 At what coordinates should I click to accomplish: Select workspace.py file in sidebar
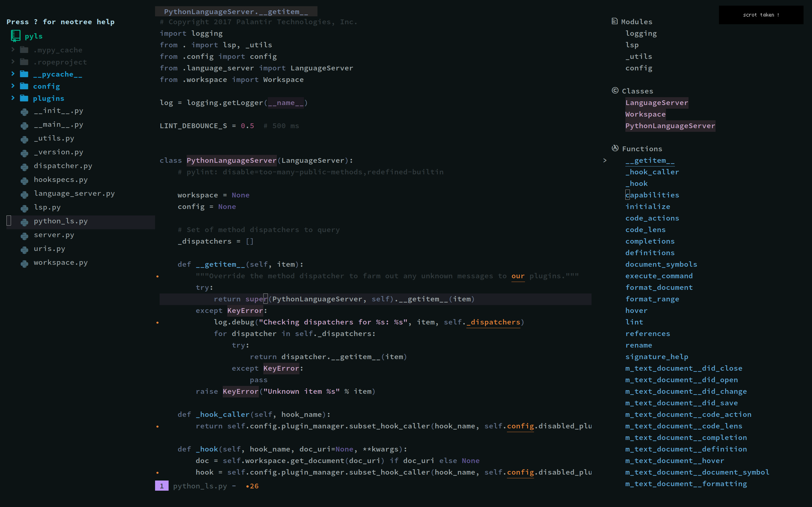coord(61,262)
